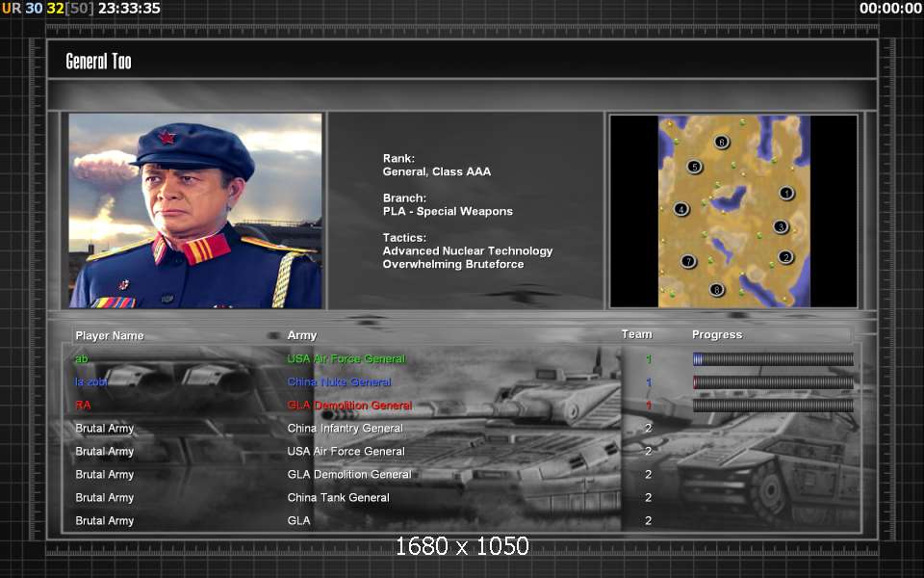Click start position 3 marker on minimap
This screenshot has height=578, width=924.
pos(781,227)
